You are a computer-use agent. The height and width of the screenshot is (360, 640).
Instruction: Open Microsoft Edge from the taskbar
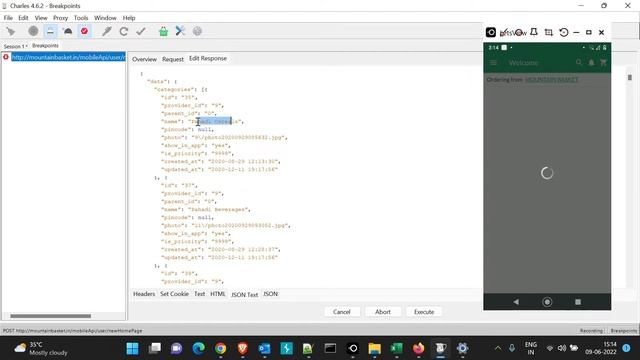click(x=199, y=349)
